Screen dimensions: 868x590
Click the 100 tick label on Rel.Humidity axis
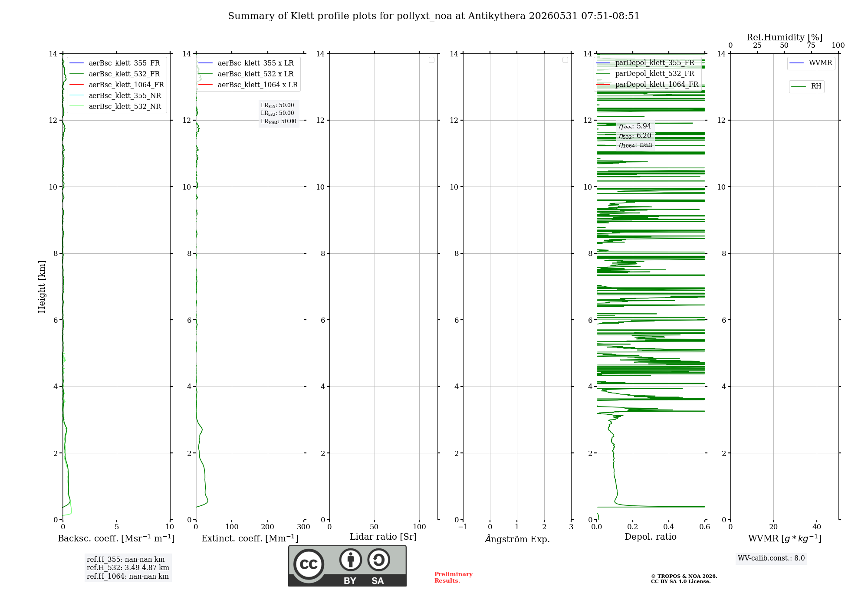838,46
